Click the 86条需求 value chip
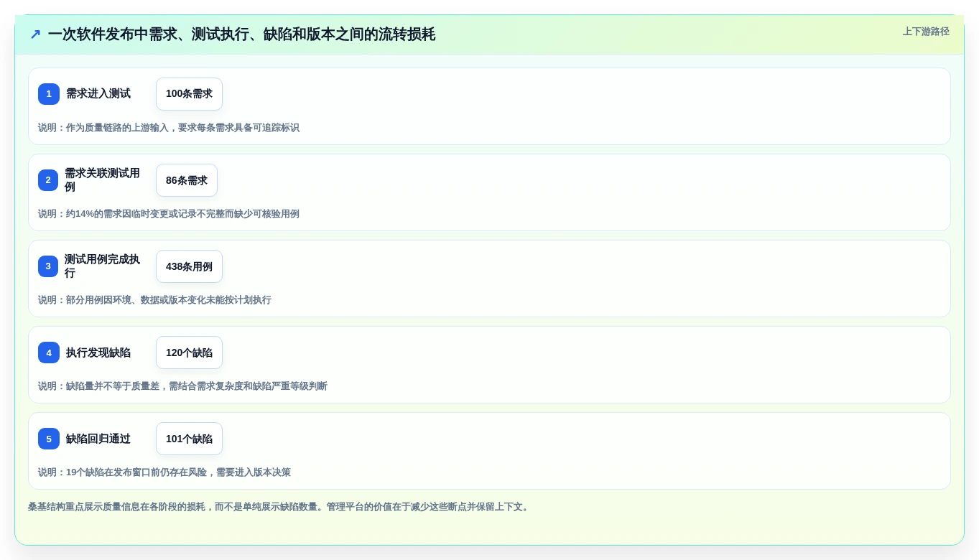 187,180
